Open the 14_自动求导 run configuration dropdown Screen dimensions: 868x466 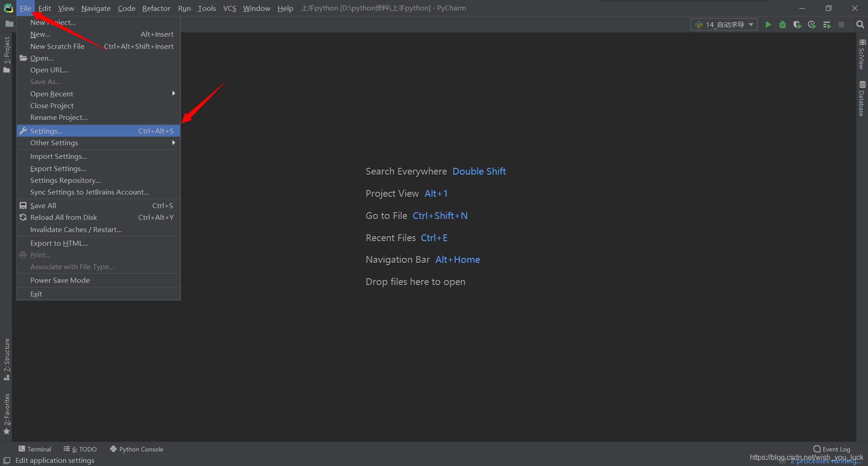click(x=724, y=24)
